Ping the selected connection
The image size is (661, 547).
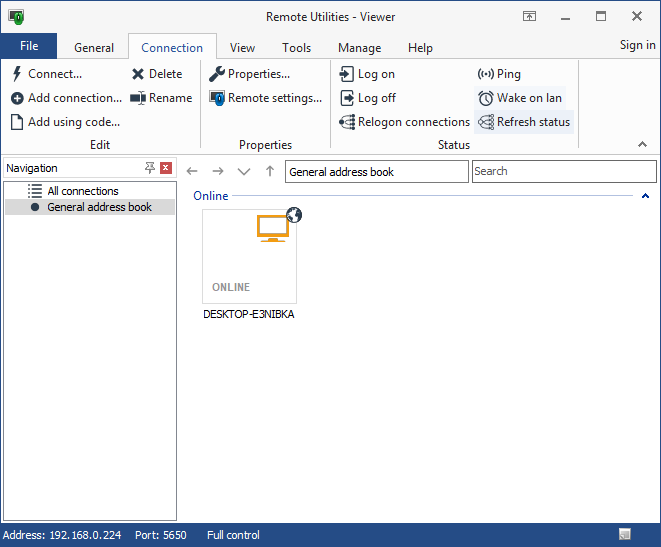click(499, 74)
